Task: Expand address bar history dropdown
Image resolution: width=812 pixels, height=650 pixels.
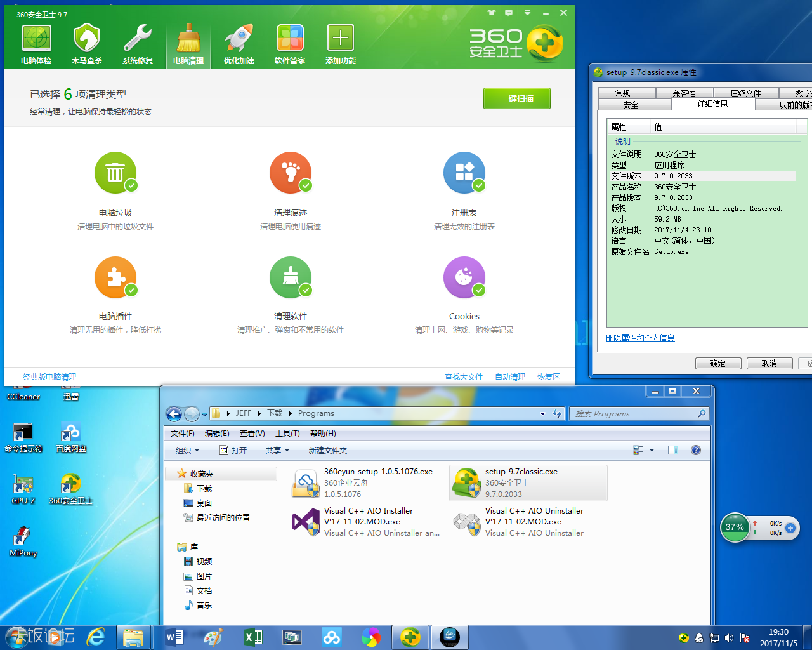Action: [542, 413]
